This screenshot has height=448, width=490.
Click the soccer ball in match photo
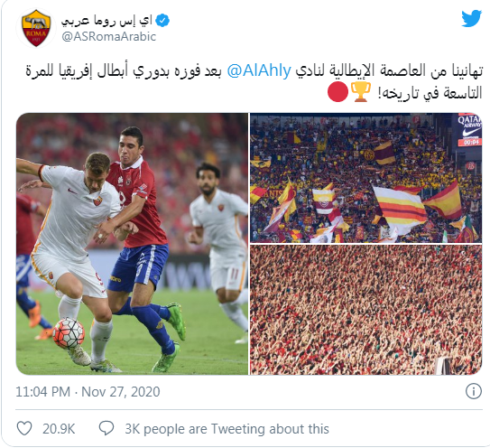69,333
